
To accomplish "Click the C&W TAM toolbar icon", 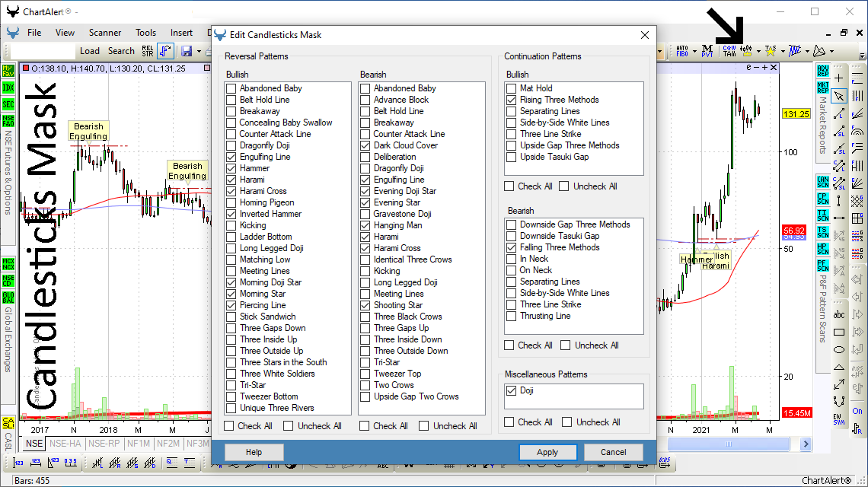I will (x=729, y=51).
